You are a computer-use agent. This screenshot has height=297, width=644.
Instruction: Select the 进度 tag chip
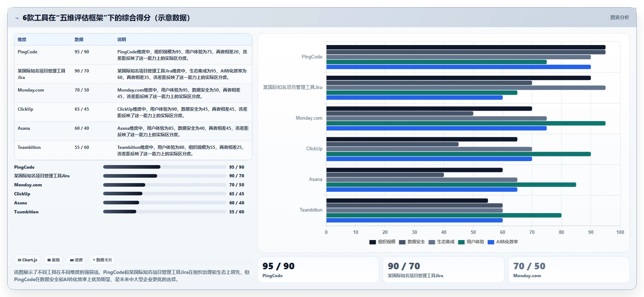pyautogui.click(x=76, y=260)
